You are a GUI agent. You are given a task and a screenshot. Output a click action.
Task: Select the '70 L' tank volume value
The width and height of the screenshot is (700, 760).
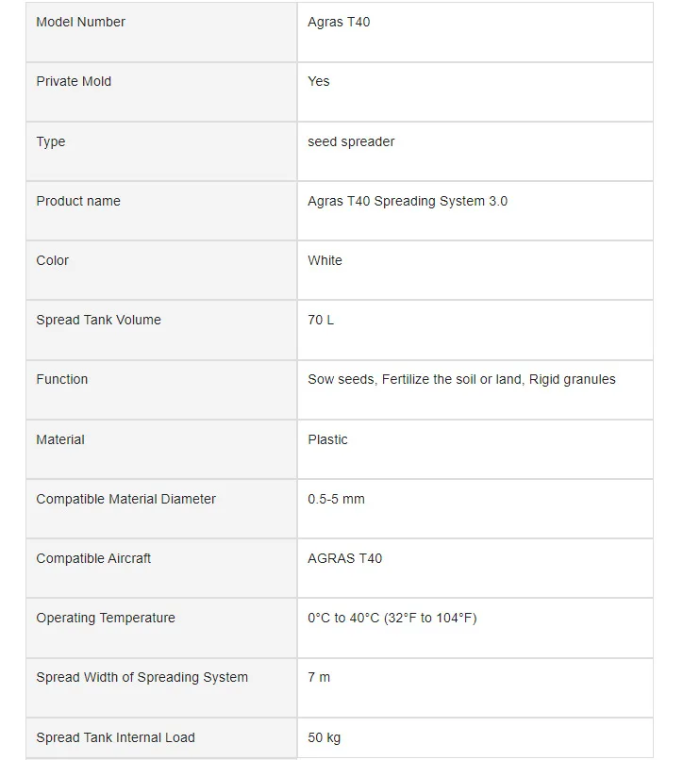click(321, 320)
